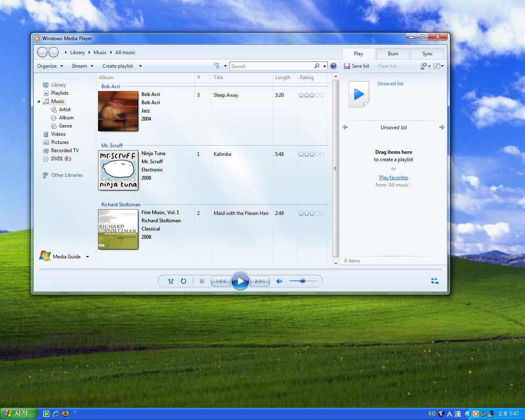This screenshot has width=525, height=420.
Task: Expand the Create playlist dropdown arrow
Action: point(140,66)
